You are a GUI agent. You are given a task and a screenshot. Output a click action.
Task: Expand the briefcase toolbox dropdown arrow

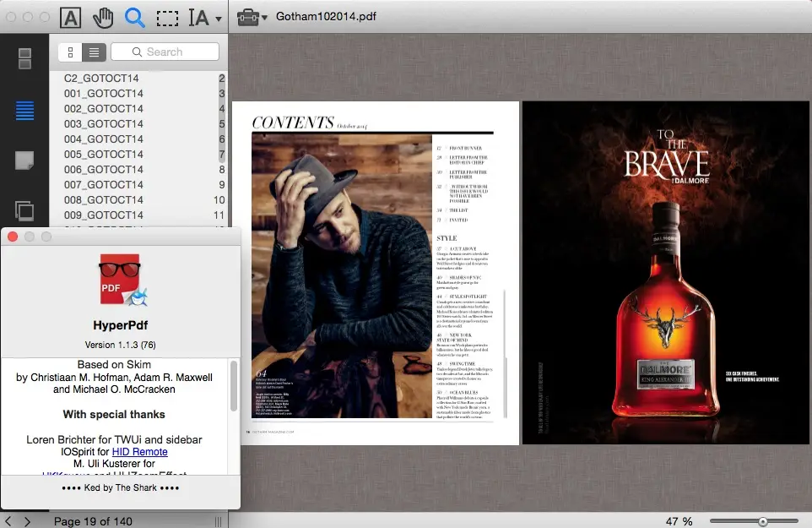[264, 18]
